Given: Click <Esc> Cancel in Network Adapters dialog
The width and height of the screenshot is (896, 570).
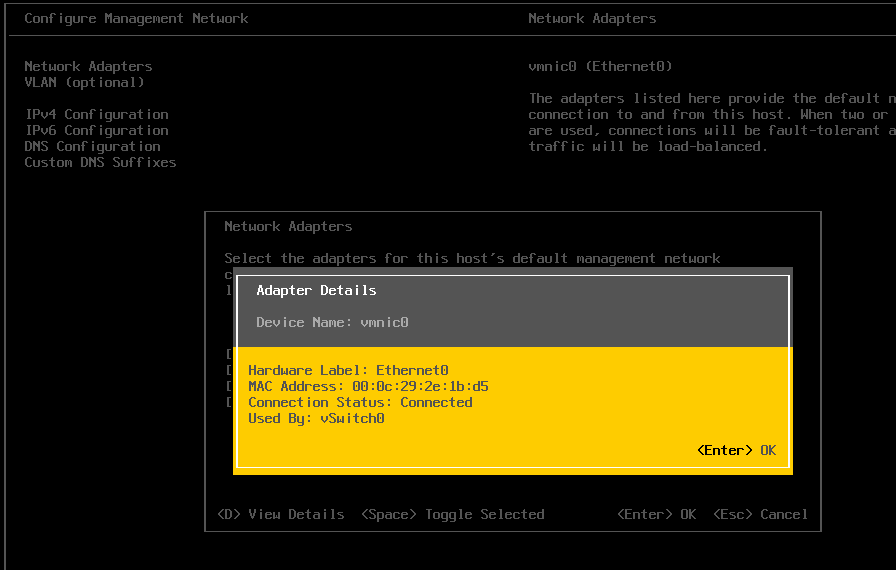Looking at the screenshot, I should click(x=760, y=514).
